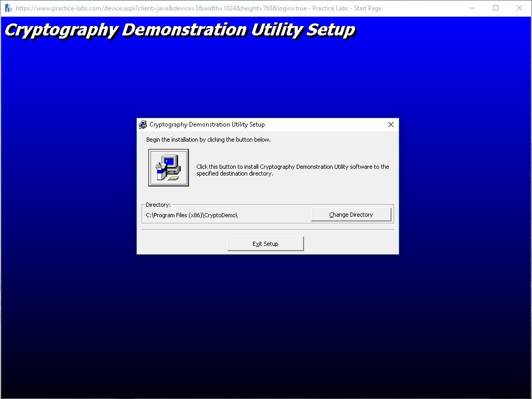The image size is (532, 399).
Task: Close the setup dialog with its X button
Action: pyautogui.click(x=390, y=124)
